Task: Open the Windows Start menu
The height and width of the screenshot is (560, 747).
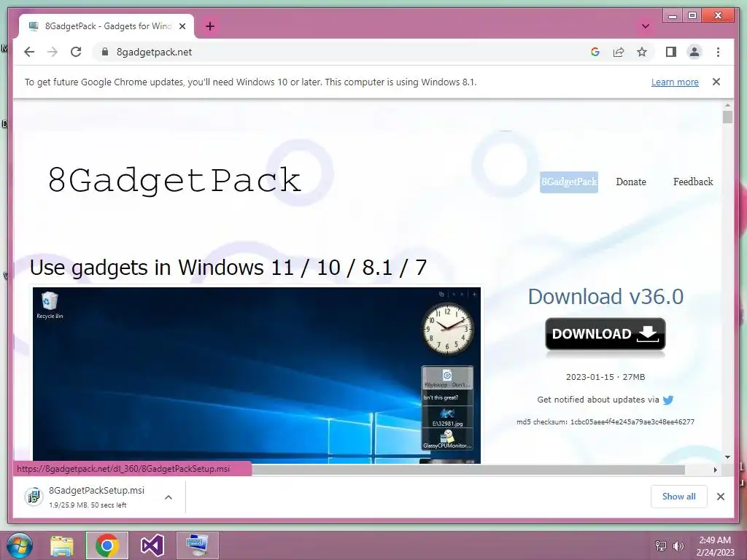Action: [x=19, y=545]
